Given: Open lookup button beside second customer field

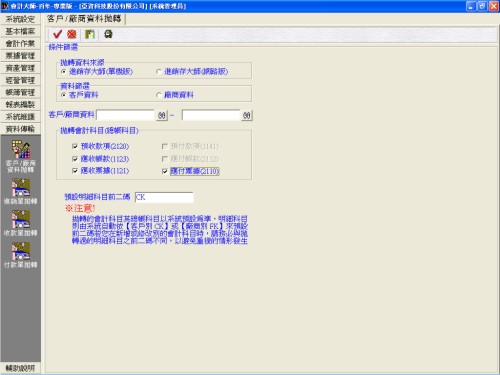Looking at the screenshot, I should coord(247,115).
